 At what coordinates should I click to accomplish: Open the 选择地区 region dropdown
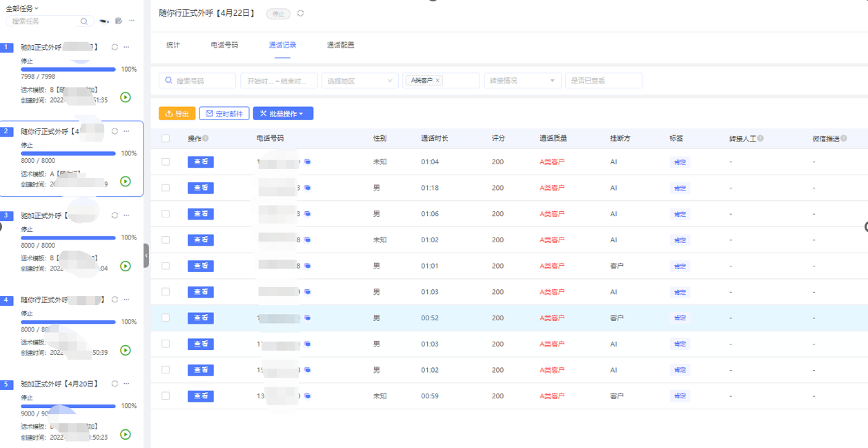tap(359, 81)
